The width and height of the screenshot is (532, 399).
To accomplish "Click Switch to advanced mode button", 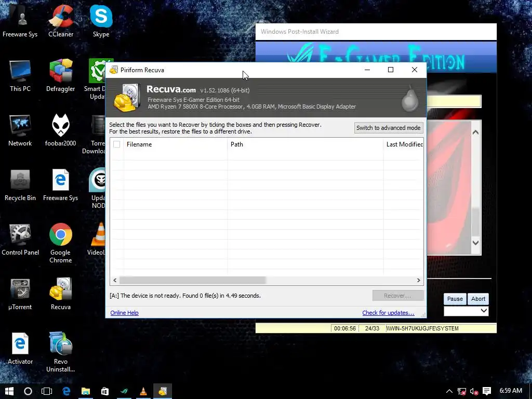I will (x=389, y=128).
